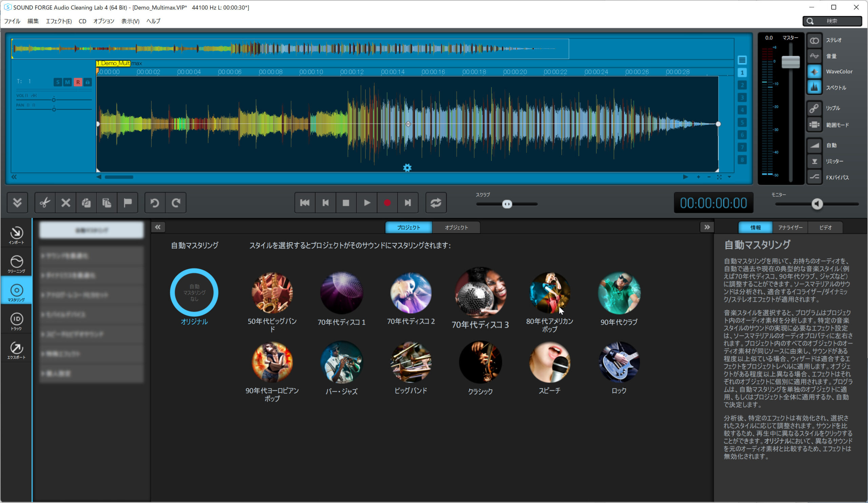Stop playback

[x=346, y=202]
